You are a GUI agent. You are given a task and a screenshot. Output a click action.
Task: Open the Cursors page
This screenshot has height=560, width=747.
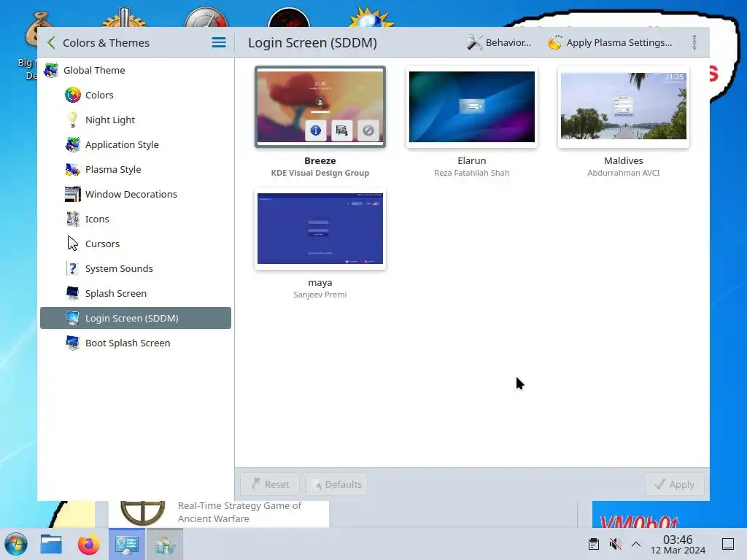pos(135,244)
